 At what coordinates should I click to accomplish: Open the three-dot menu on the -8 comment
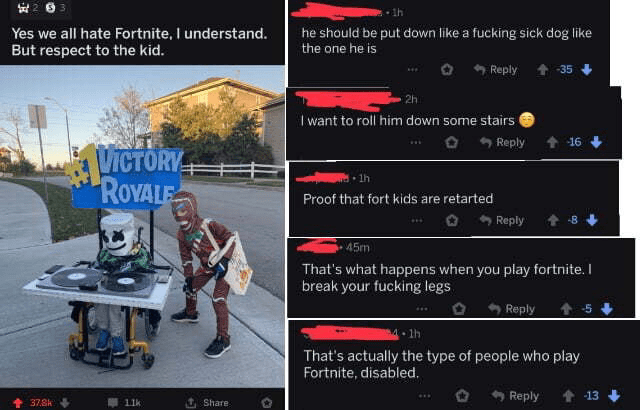click(417, 221)
